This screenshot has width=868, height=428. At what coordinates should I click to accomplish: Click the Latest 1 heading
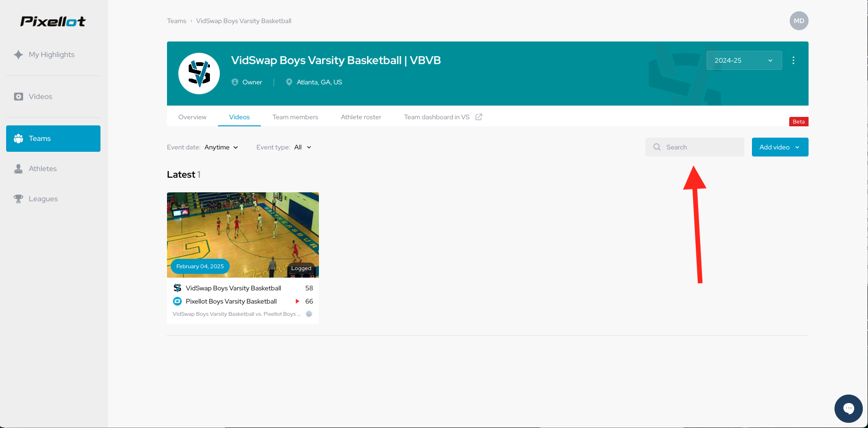pyautogui.click(x=184, y=174)
